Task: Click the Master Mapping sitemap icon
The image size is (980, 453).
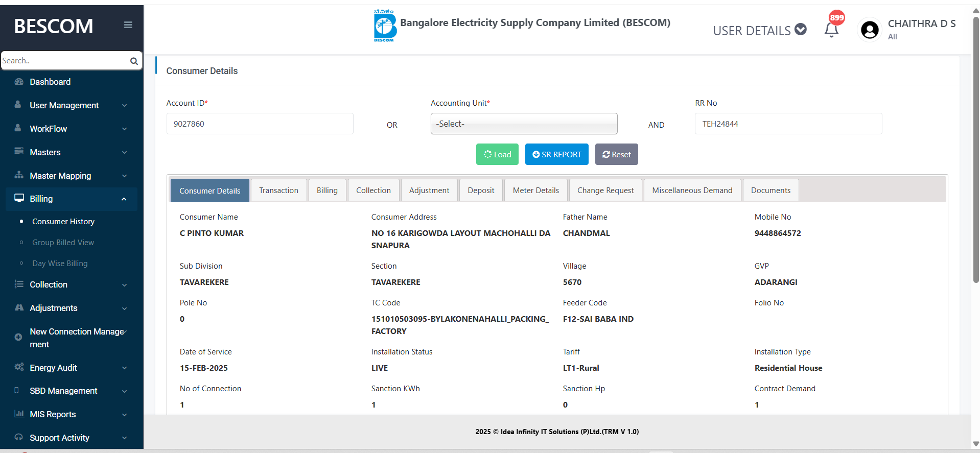Action: (x=19, y=175)
